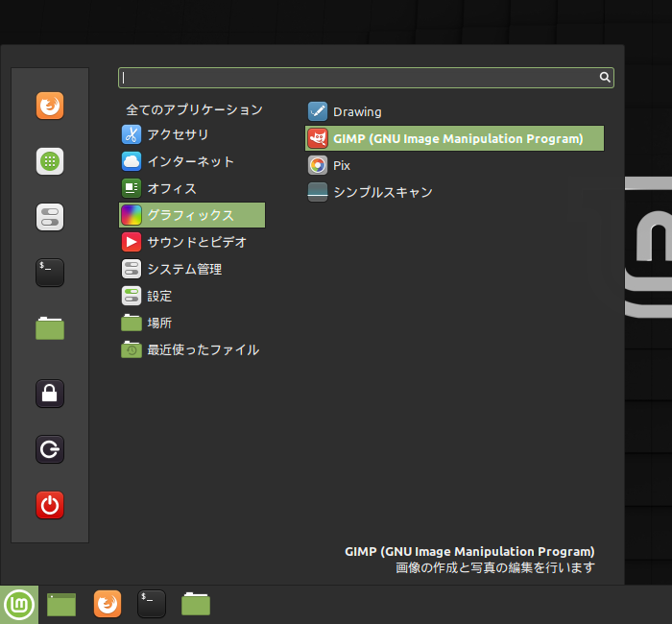Select 全てのアプリケーション category
The height and width of the screenshot is (624, 672).
194,109
